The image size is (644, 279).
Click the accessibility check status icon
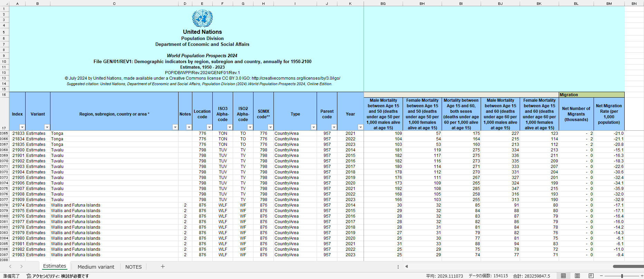(29, 276)
